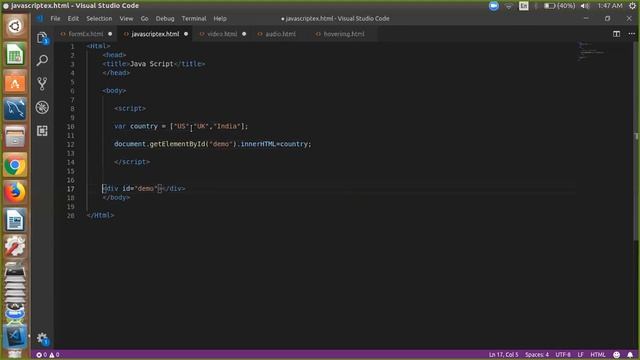This screenshot has width=640, height=360.
Task: Open the Selection menu
Action: pyautogui.click(x=99, y=19)
